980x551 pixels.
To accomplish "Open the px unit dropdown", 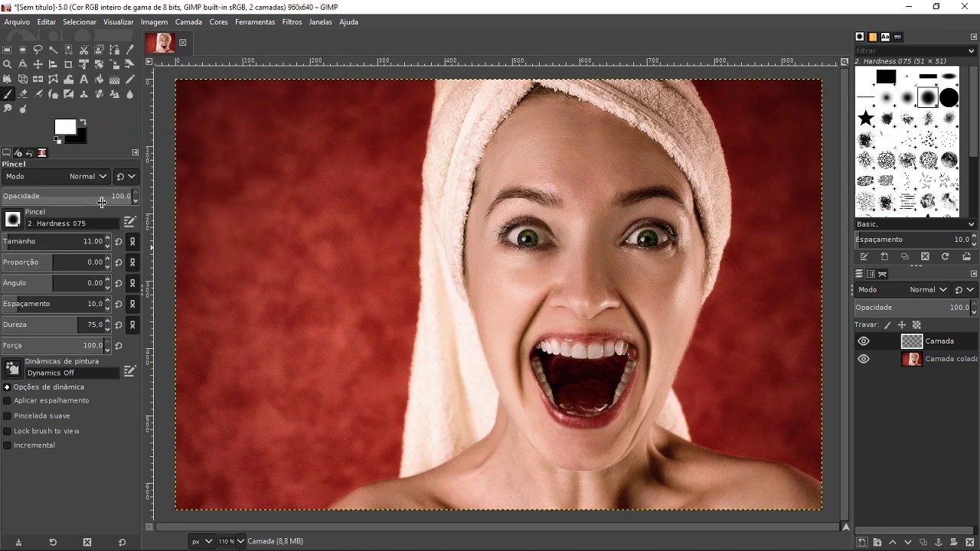I will point(202,541).
